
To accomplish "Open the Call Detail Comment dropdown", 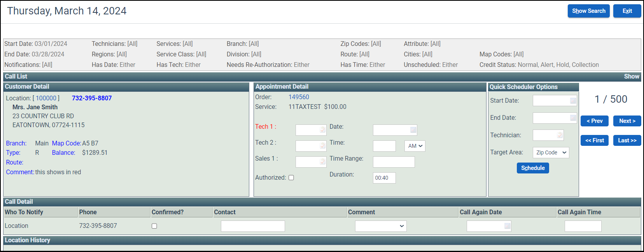I will pos(381,226).
